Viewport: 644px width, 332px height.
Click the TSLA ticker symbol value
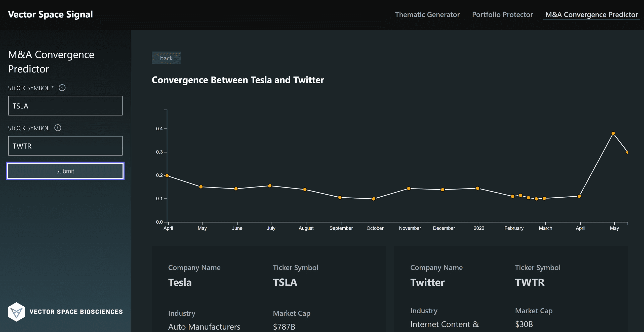coord(285,282)
